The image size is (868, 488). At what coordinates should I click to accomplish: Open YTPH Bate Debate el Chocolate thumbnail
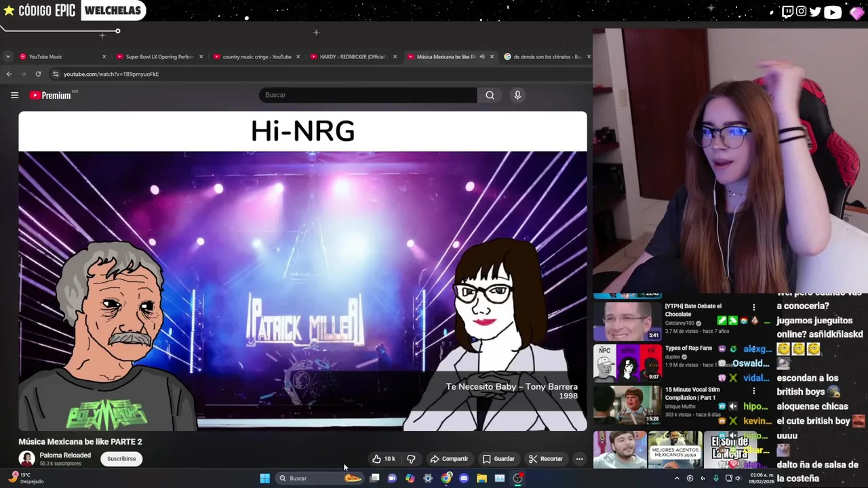[x=627, y=321]
